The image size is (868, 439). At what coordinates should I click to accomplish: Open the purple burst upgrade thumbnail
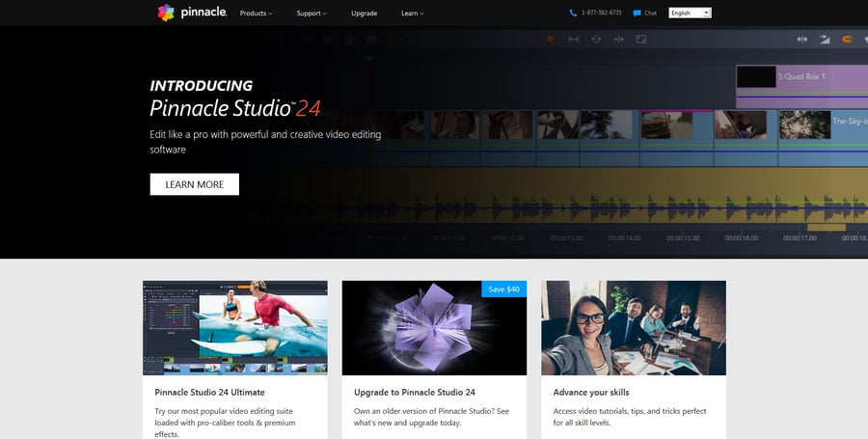coord(434,328)
